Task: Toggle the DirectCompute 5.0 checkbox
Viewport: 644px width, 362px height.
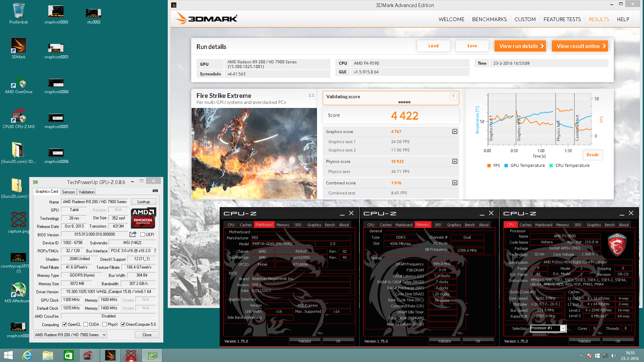Action: pos(123,324)
